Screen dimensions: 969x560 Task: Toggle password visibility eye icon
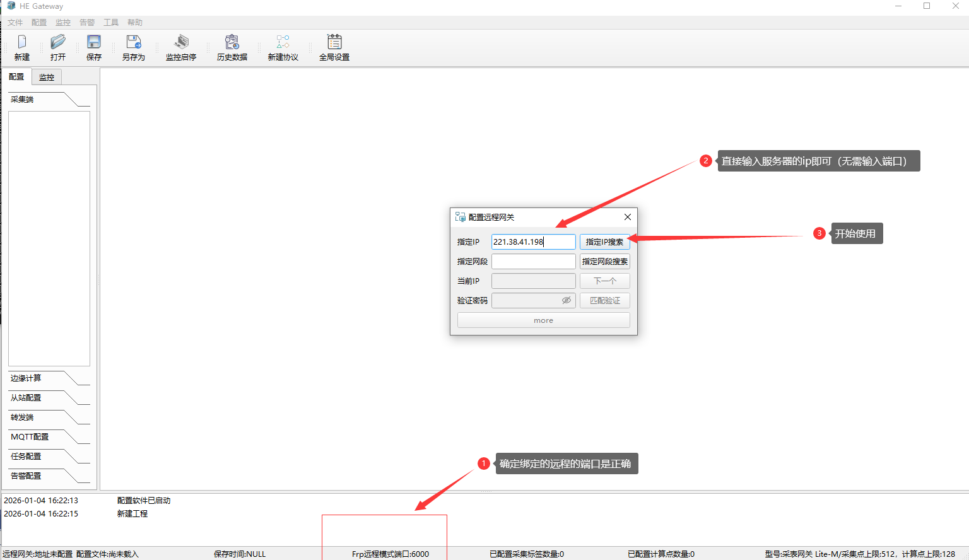[567, 300]
